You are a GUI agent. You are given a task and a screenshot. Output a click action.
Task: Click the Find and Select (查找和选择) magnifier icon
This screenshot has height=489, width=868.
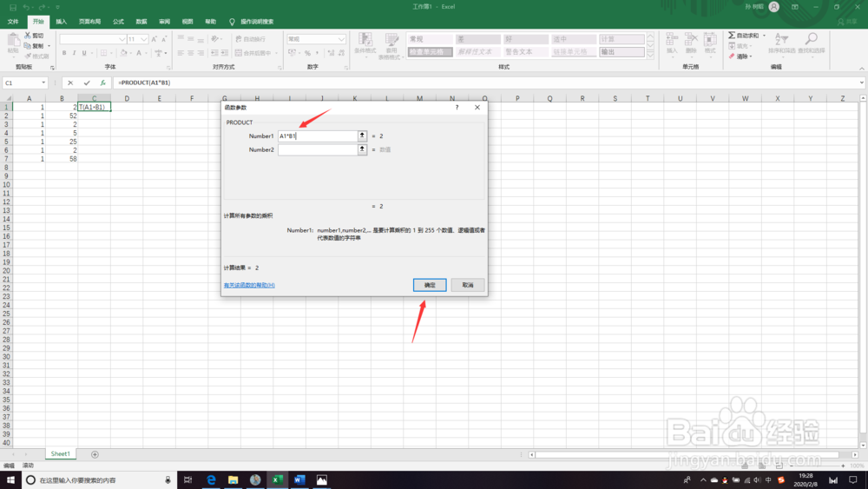click(811, 39)
